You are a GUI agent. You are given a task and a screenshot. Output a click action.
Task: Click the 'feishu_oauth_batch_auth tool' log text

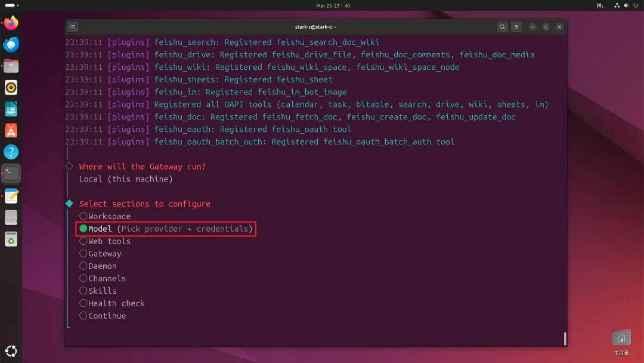[x=389, y=142]
